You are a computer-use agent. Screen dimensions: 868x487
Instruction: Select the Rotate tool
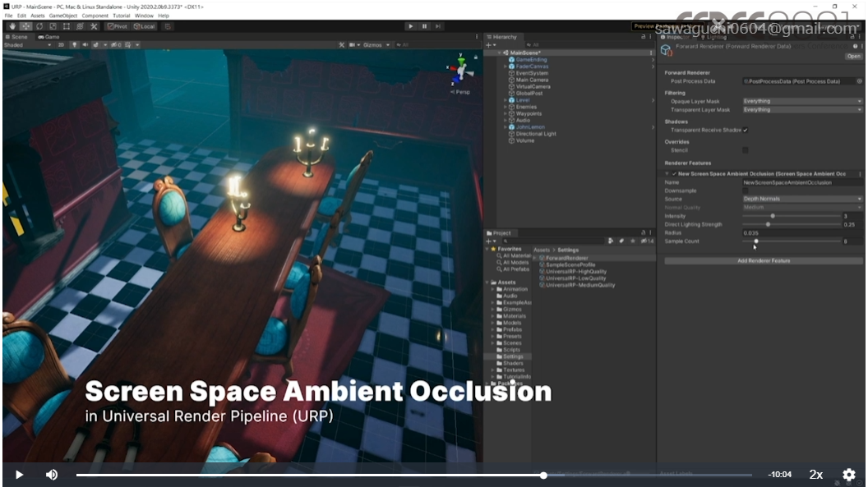[x=39, y=26]
